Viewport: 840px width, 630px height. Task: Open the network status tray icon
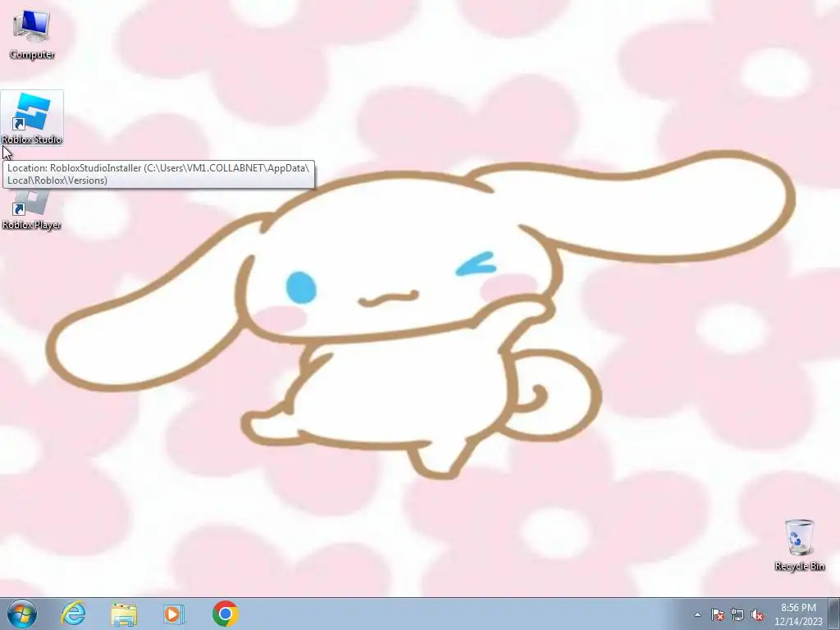pyautogui.click(x=737, y=614)
